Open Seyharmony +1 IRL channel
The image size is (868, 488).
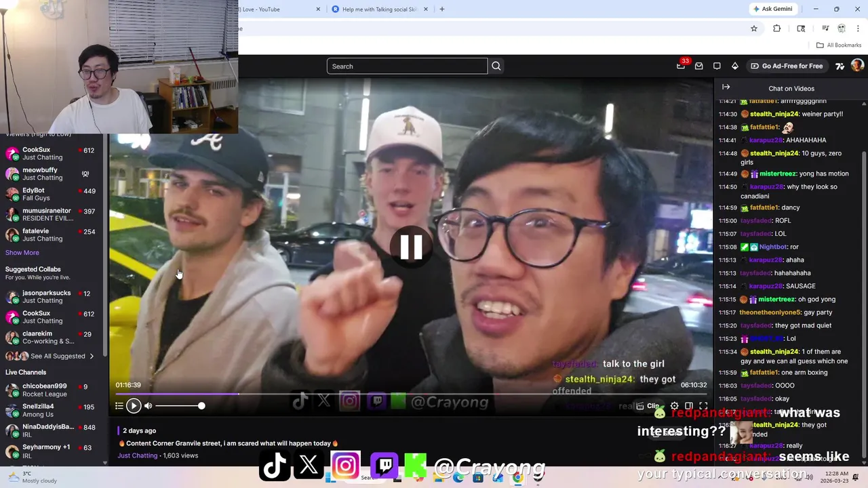point(51,451)
